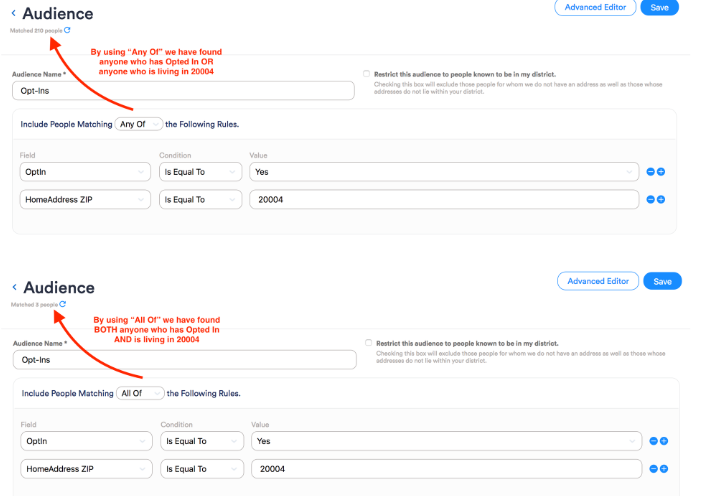Enable district restriction checkbox above the All Of rules
This screenshot has width=704, height=496.
[x=368, y=343]
